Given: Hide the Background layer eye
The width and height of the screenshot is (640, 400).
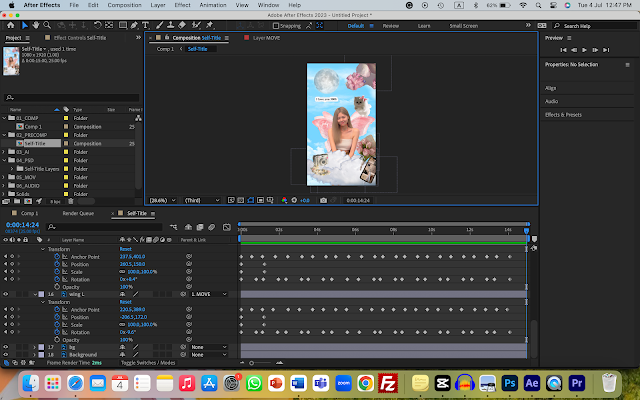Looking at the screenshot, I should pyautogui.click(x=6, y=355).
